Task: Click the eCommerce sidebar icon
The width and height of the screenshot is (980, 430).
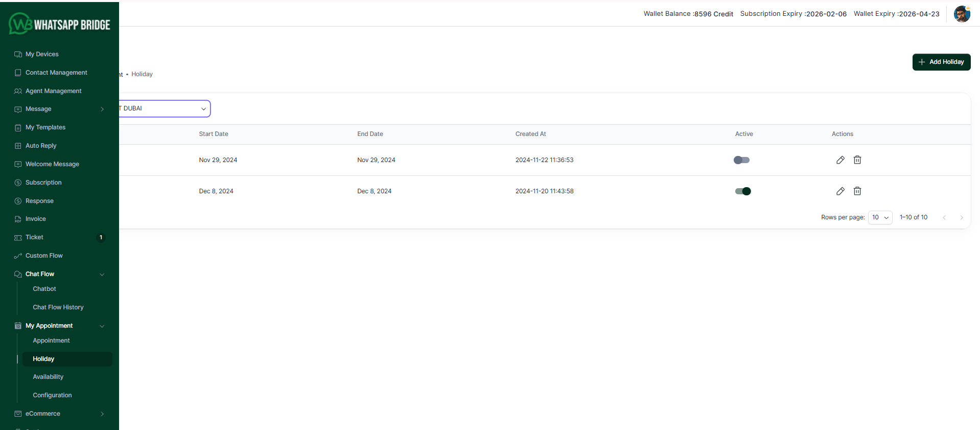Action: point(18,414)
